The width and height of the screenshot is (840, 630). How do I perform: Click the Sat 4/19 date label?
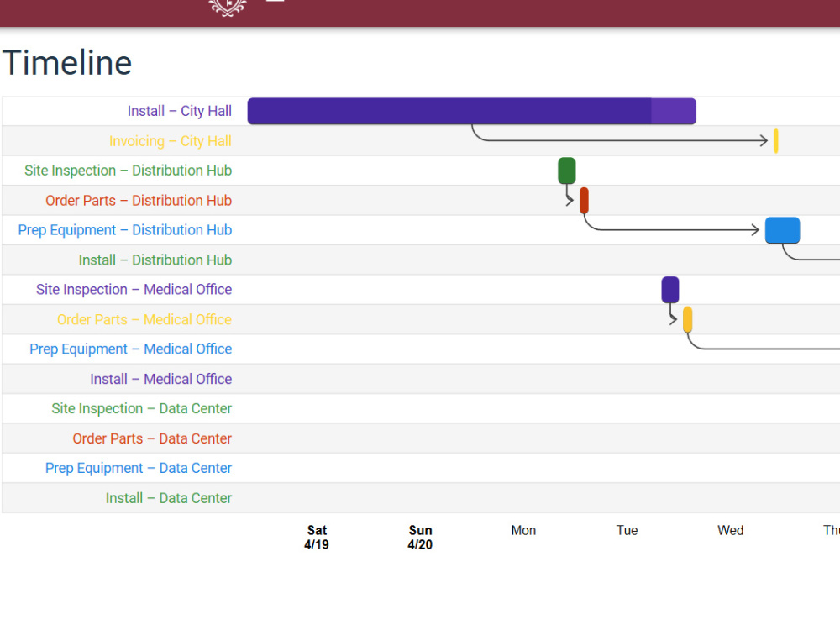[x=317, y=538]
